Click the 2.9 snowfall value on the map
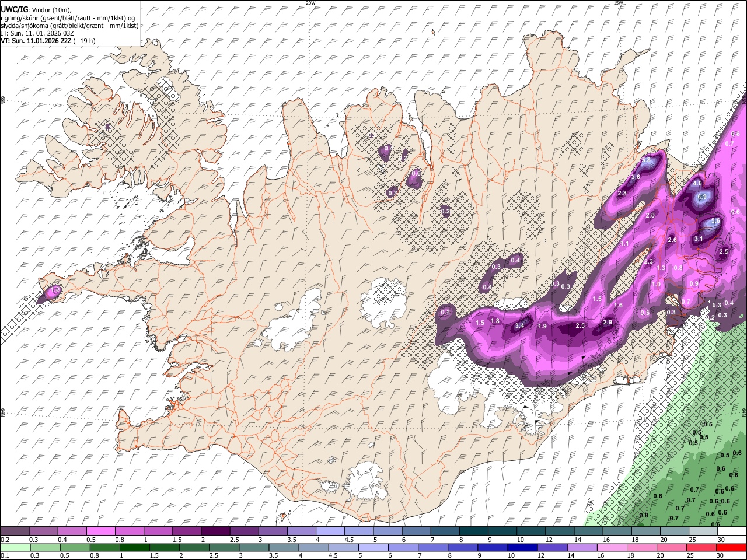The width and height of the screenshot is (747, 560). click(607, 323)
